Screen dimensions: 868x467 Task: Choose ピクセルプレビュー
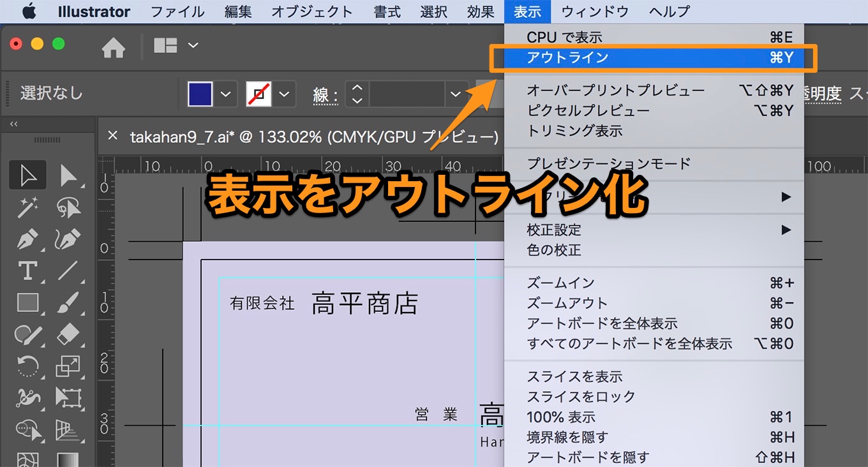(x=654, y=110)
